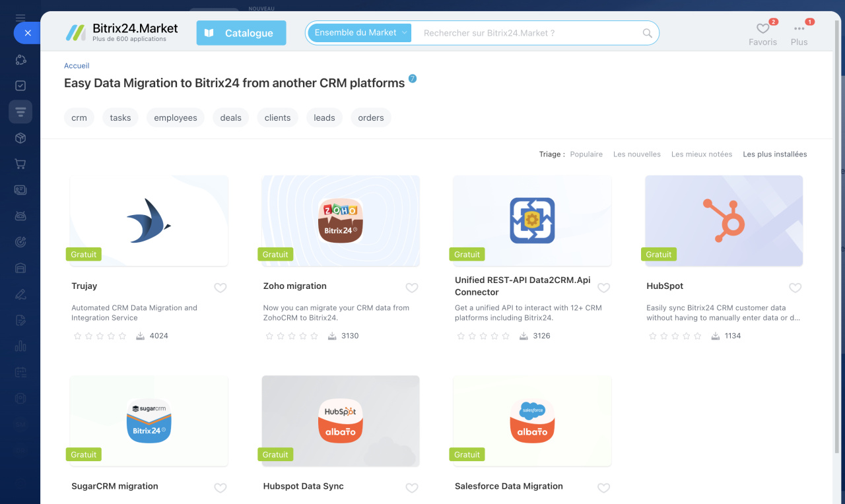Filter by tasks tag
Viewport: 845px width, 504px height.
[120, 117]
